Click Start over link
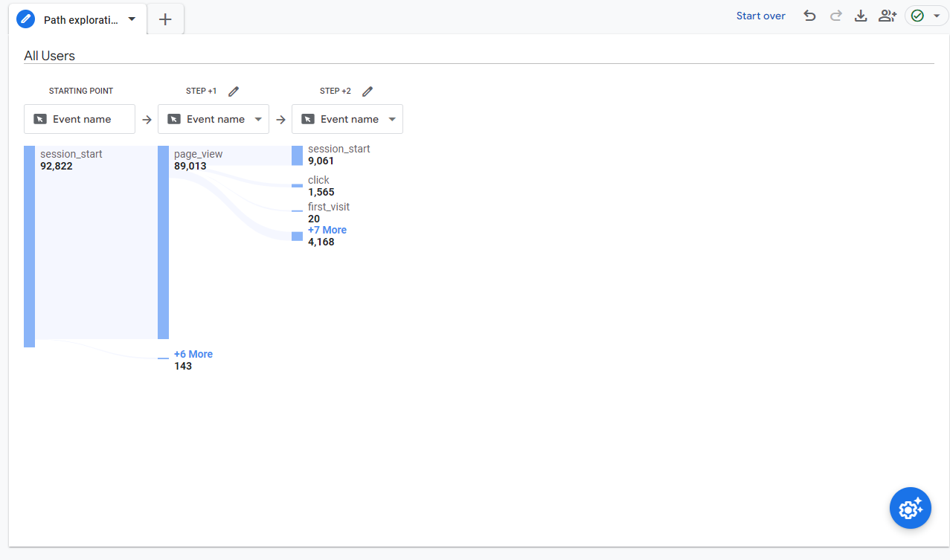 760,16
